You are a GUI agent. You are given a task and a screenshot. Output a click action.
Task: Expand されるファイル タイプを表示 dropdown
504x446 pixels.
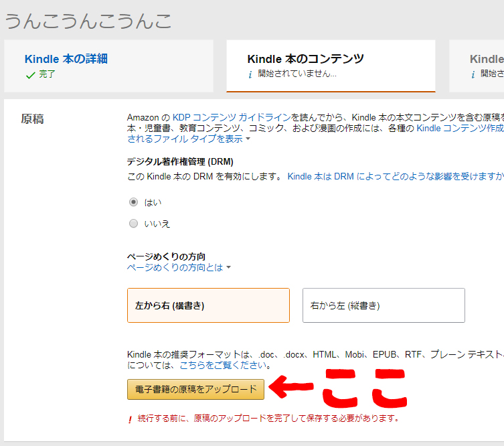pos(189,139)
